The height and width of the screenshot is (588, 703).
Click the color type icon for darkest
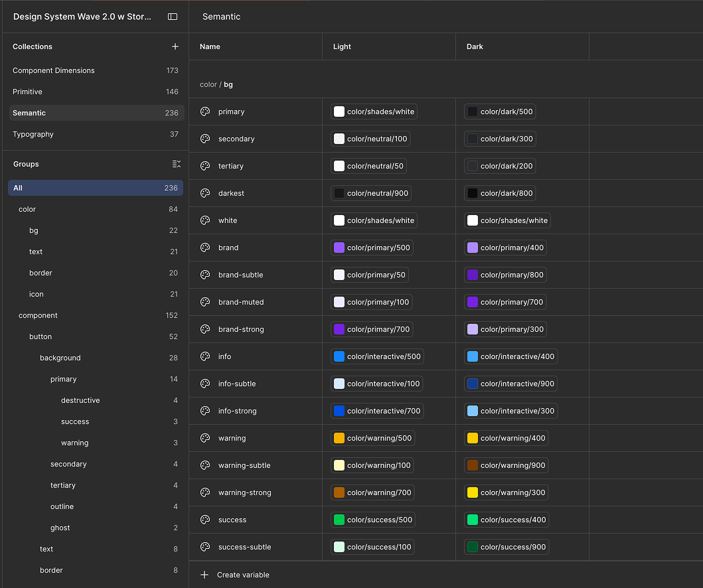(205, 193)
